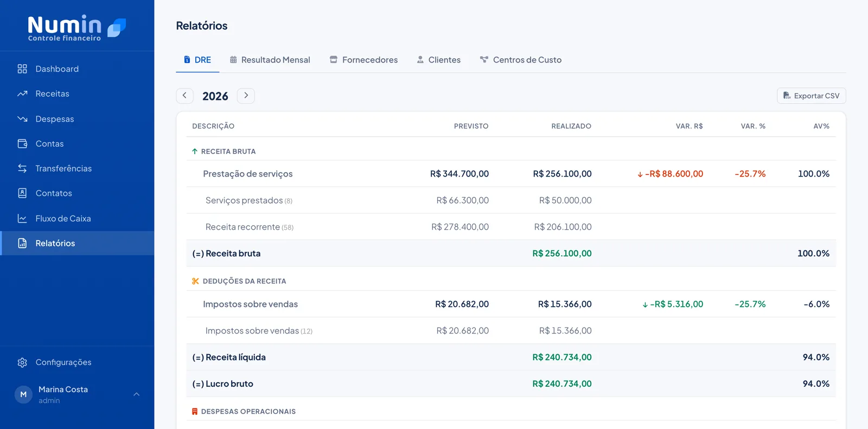
Task: Click the Transferências arrows icon
Action: [x=22, y=168]
